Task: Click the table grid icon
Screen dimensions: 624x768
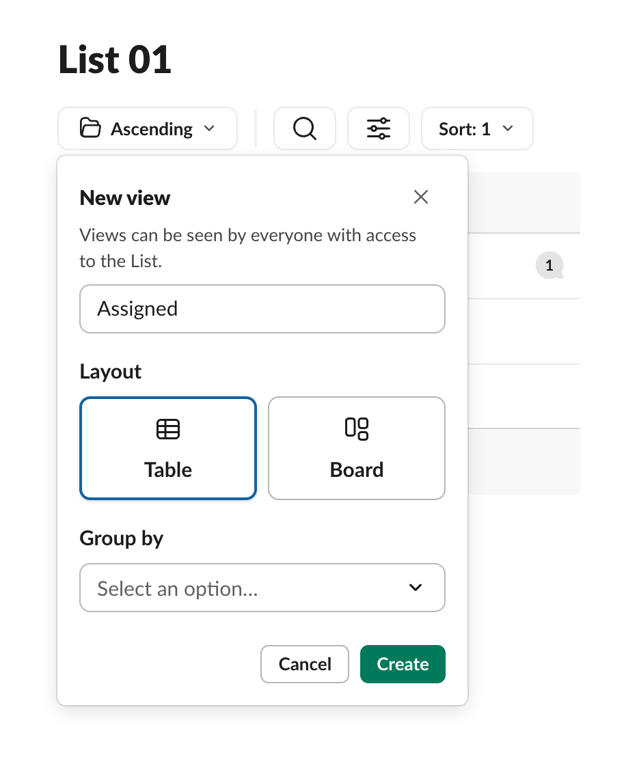Action: 168,429
